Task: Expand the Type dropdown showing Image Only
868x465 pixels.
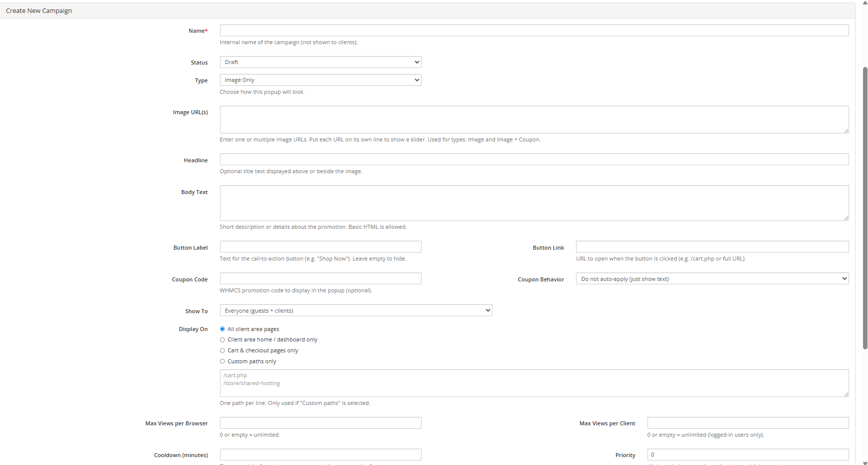Action: click(320, 80)
